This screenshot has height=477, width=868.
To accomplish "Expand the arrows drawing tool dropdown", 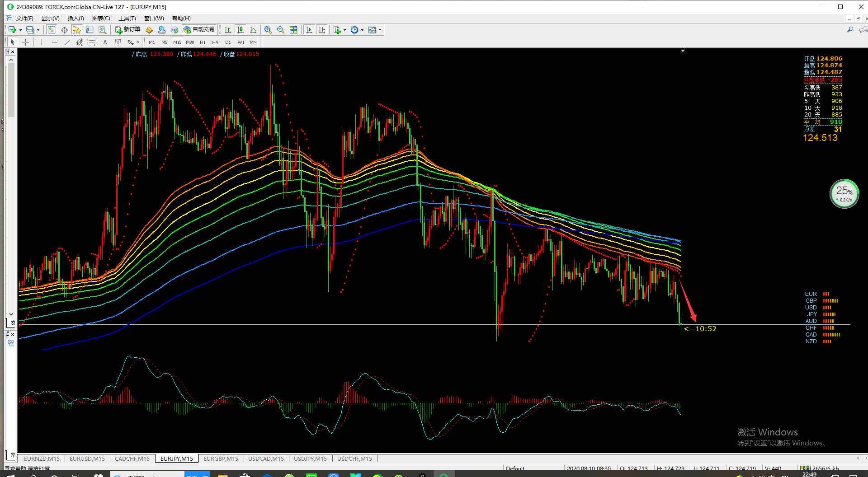I will click(138, 42).
